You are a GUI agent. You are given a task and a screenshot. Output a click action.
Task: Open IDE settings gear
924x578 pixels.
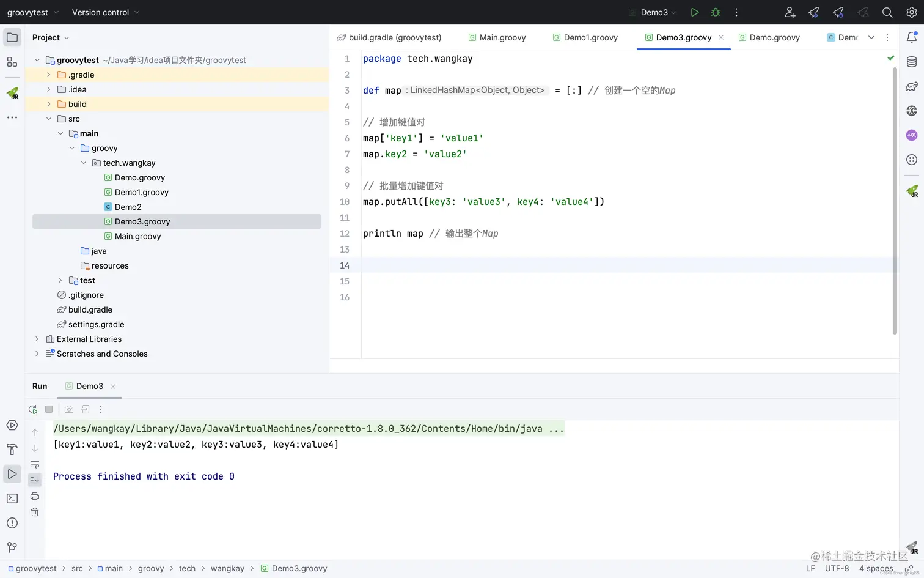(x=912, y=12)
